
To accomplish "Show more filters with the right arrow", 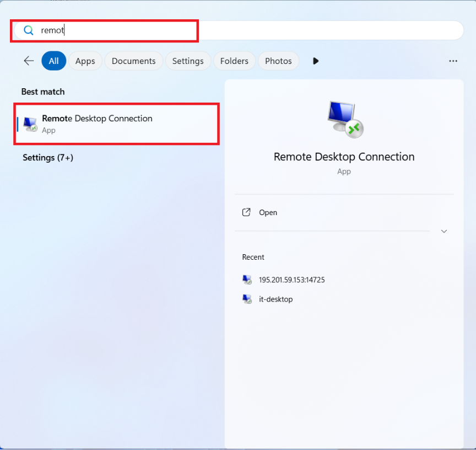I will point(316,61).
